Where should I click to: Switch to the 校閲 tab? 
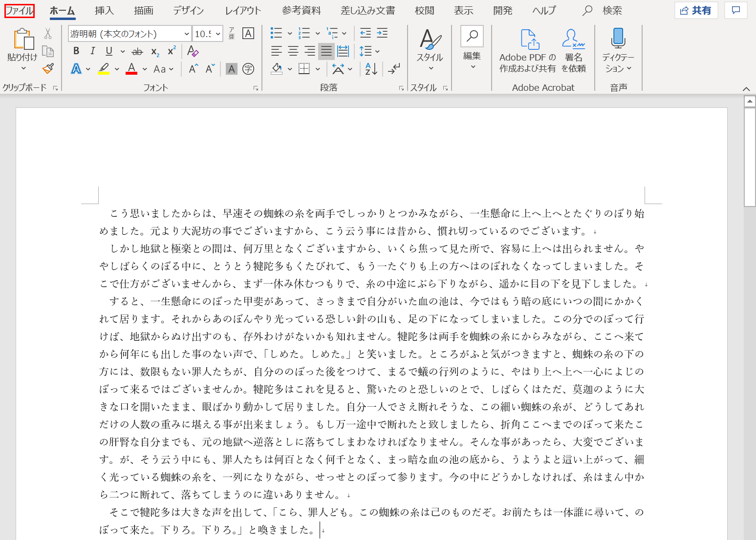[424, 10]
